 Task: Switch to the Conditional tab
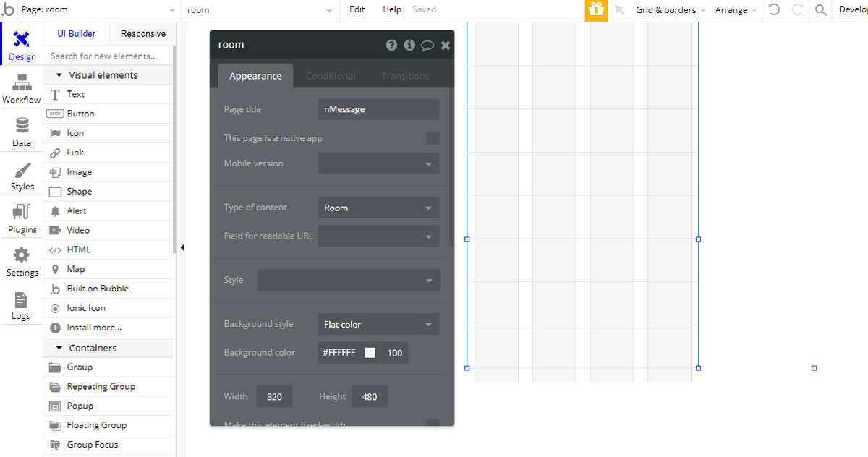tap(331, 76)
